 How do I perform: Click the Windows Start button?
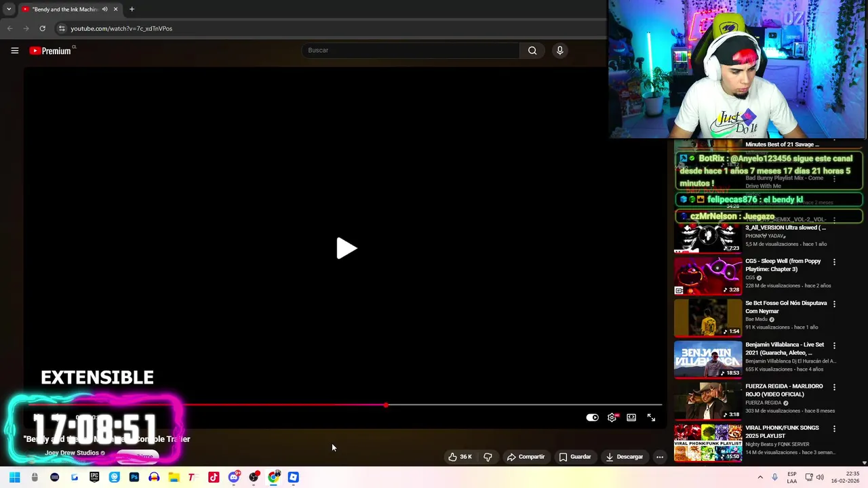tap(14, 477)
